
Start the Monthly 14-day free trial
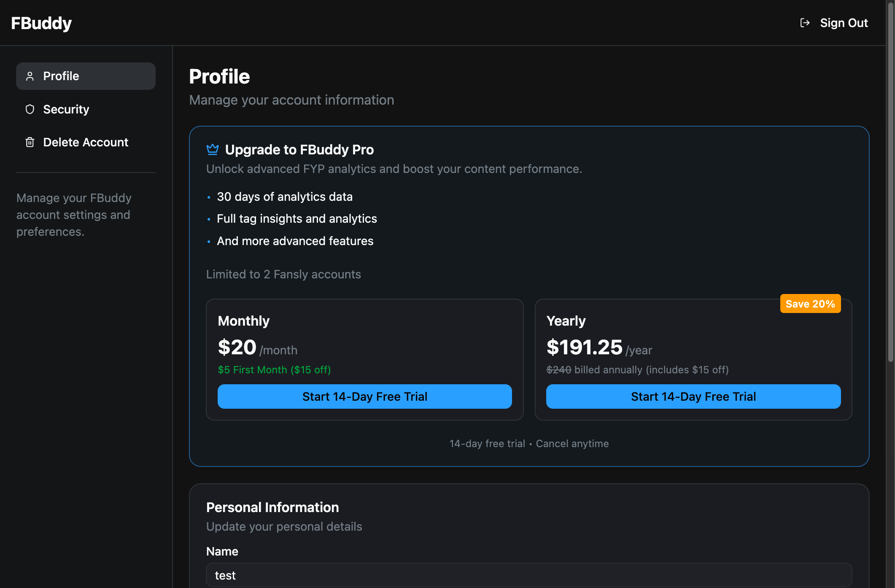click(x=365, y=396)
